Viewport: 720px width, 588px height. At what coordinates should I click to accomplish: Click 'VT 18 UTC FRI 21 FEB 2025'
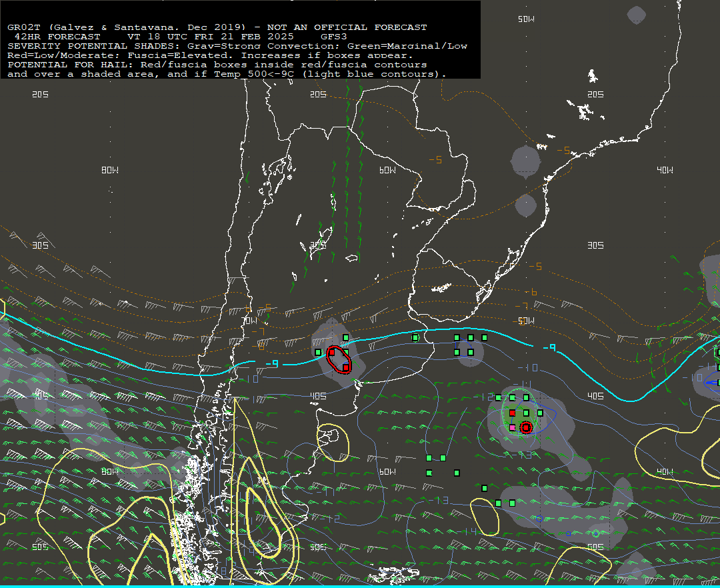tap(210, 36)
